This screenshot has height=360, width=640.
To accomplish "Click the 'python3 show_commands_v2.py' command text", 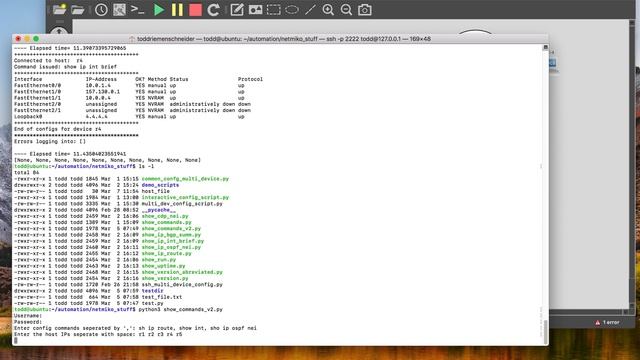I will tap(181, 309).
